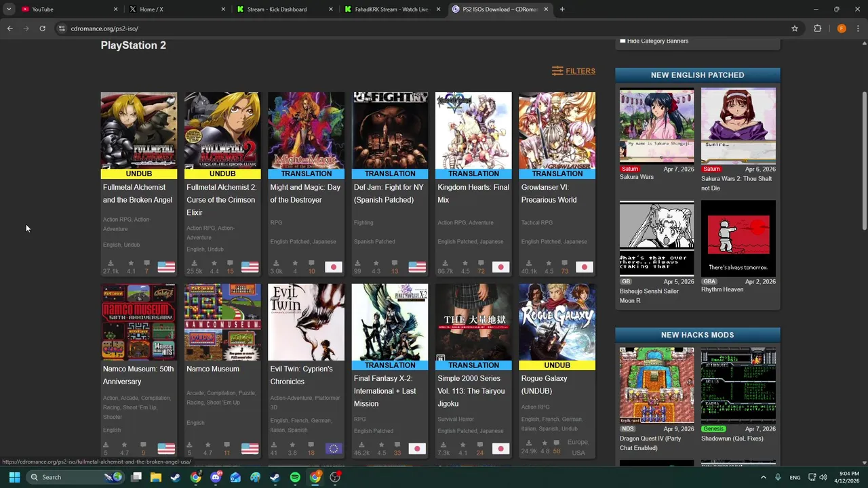
Task: Switch to Stream - Kick Dashboard tab
Action: pos(285,9)
